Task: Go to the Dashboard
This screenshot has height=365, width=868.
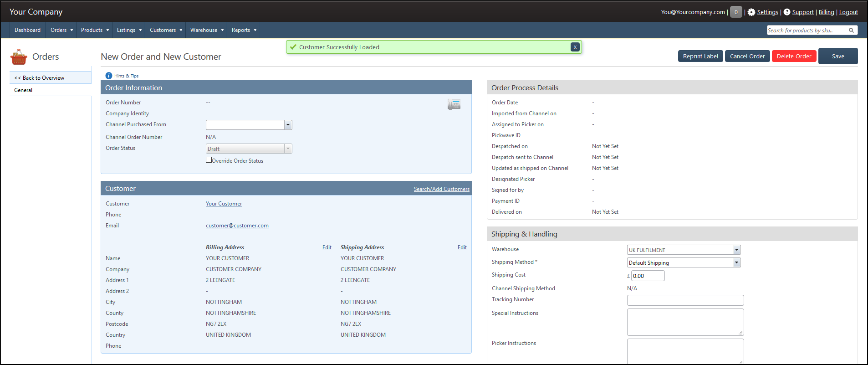Action: coord(28,30)
